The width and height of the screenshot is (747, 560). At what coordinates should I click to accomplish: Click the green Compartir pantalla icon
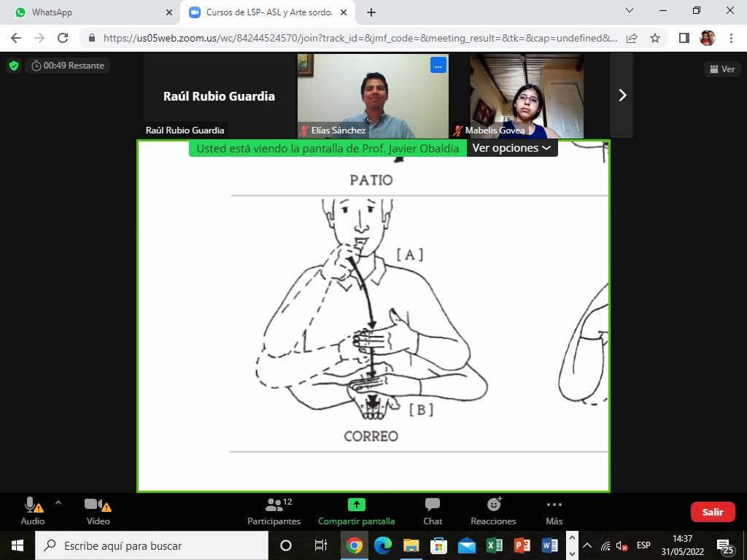[x=356, y=505]
